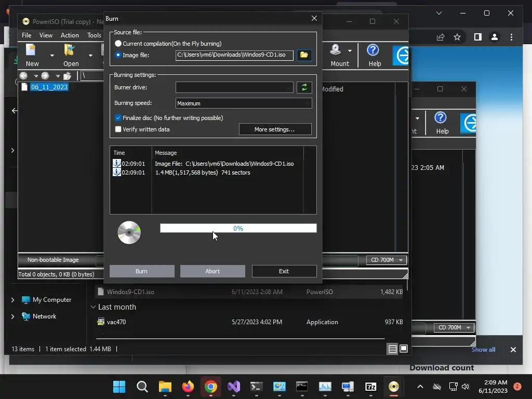The image size is (532, 399).
Task: Enable Verify written data checkbox
Action: pyautogui.click(x=118, y=129)
